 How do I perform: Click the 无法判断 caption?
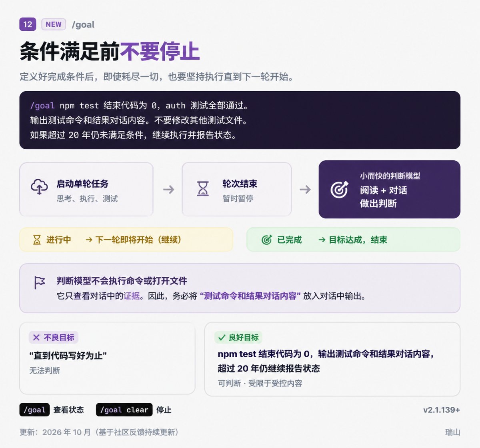[45, 371]
